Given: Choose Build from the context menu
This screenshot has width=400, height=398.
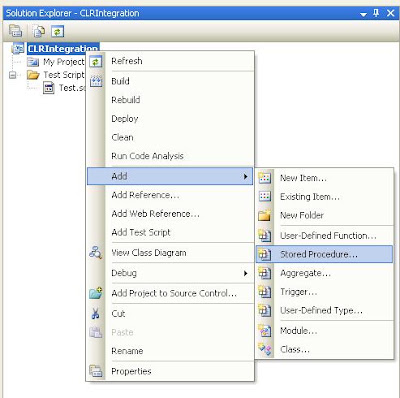Looking at the screenshot, I should [170, 81].
